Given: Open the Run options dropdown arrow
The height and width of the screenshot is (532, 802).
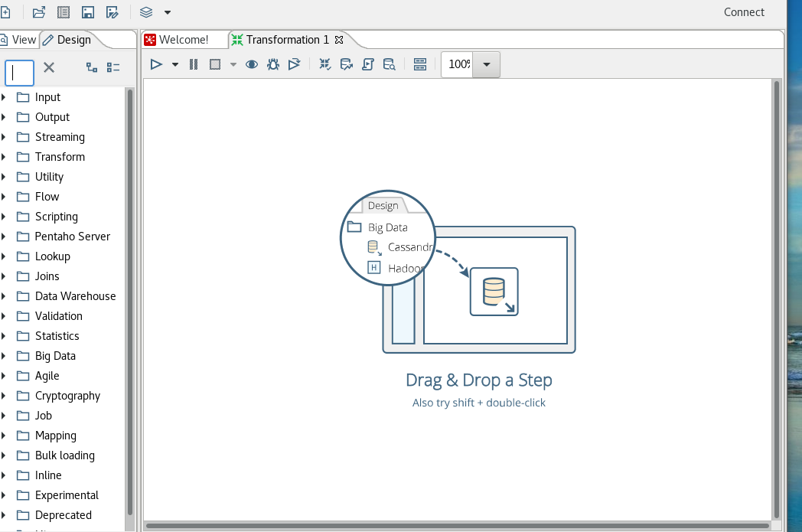Looking at the screenshot, I should point(175,64).
